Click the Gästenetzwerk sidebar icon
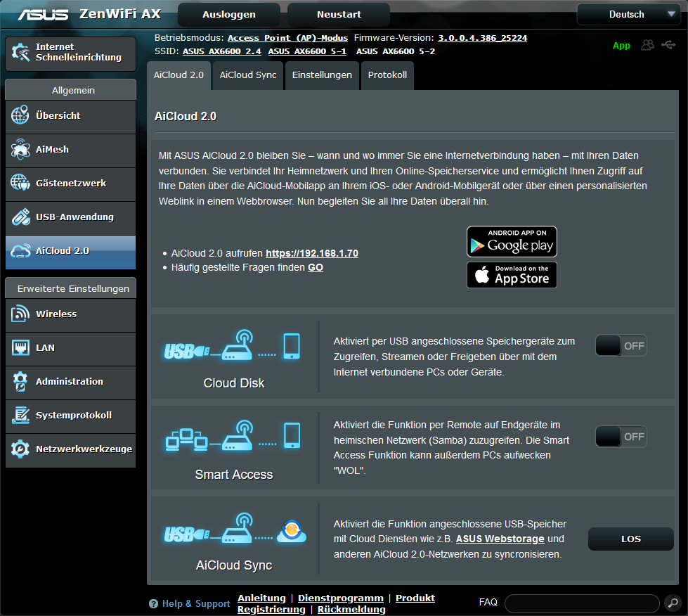 click(20, 183)
